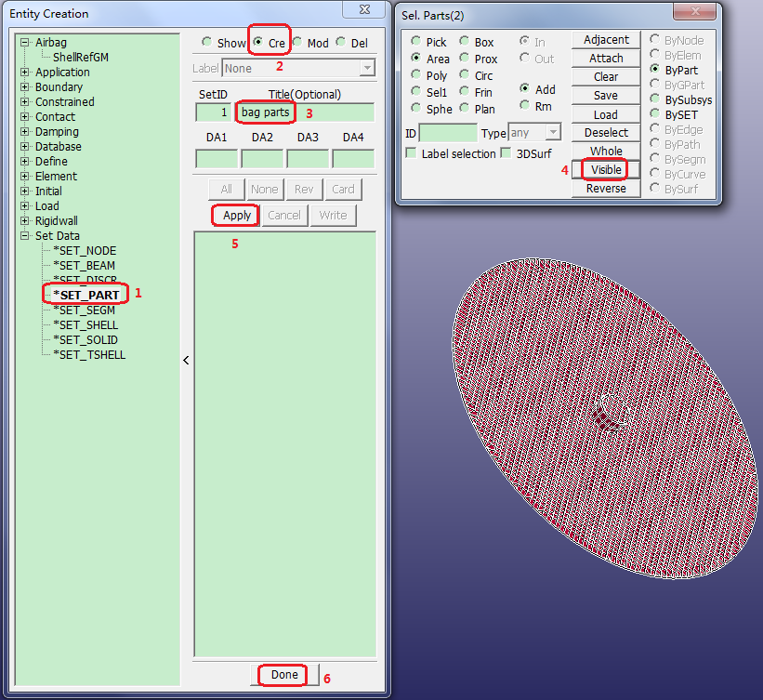Click the Whole button
The width and height of the screenshot is (763, 700).
(x=605, y=152)
